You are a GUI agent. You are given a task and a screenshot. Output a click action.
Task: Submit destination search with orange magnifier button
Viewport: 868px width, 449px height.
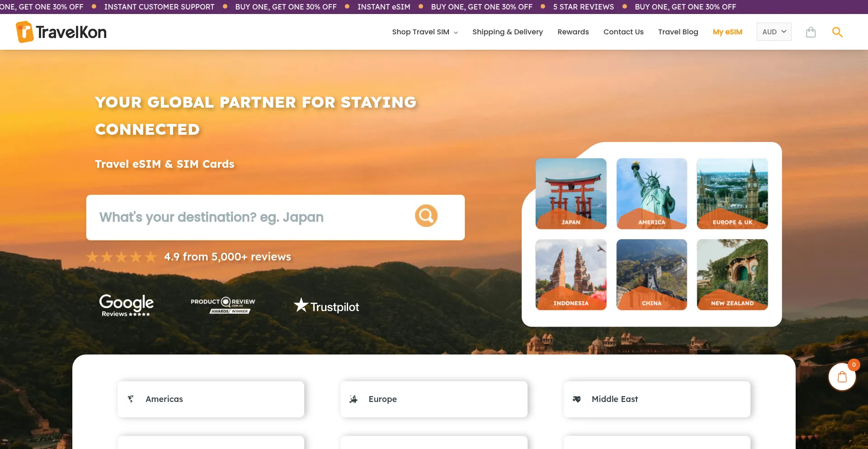[426, 216]
